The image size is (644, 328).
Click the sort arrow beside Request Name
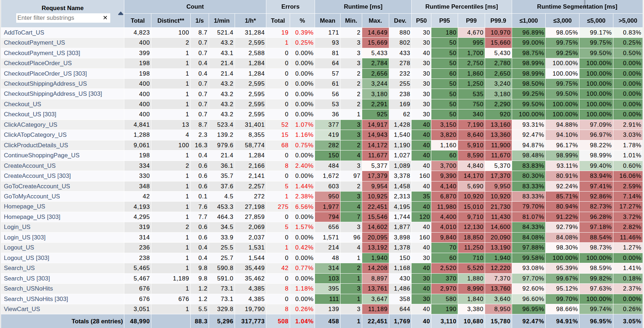click(x=120, y=14)
